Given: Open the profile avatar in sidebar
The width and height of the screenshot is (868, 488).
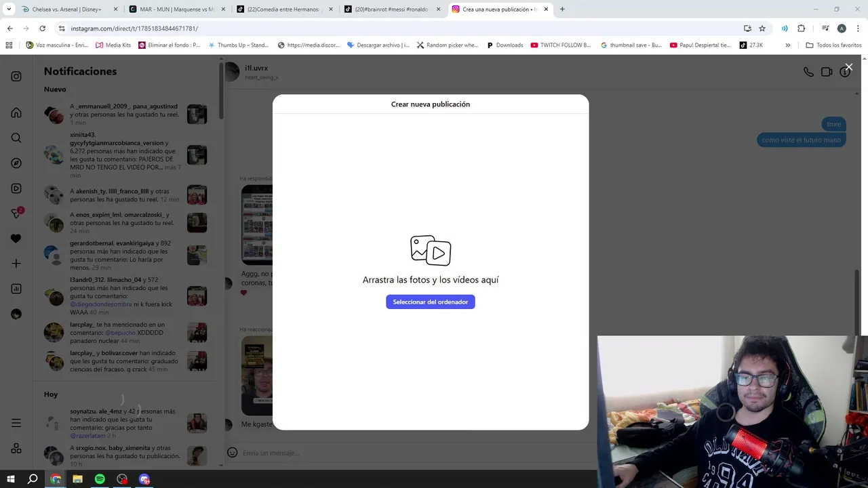Looking at the screenshot, I should 16,314.
